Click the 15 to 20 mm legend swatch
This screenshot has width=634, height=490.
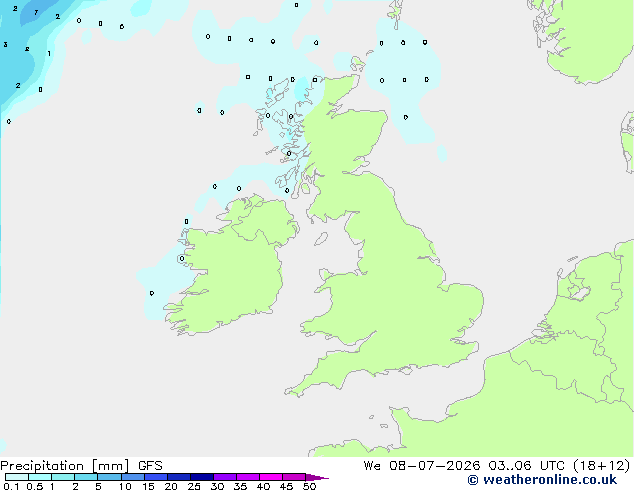[x=156, y=477]
